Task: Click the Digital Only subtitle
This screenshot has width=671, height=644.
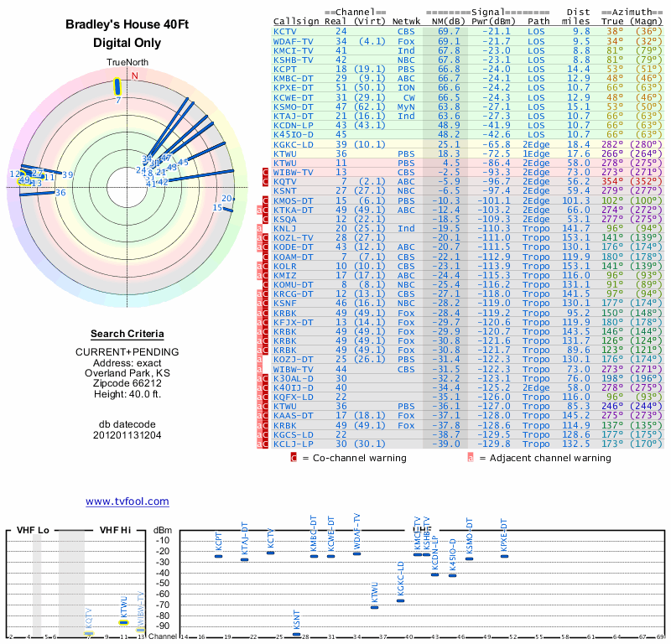Action: (x=127, y=43)
